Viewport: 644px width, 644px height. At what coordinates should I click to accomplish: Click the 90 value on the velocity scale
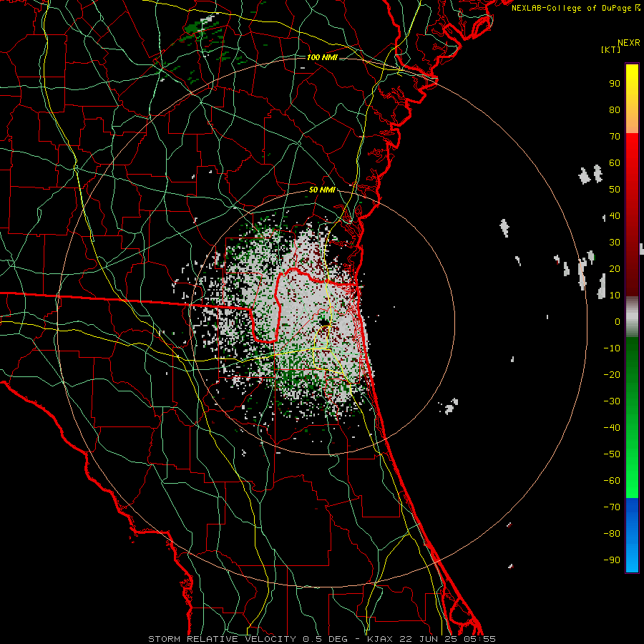point(615,84)
